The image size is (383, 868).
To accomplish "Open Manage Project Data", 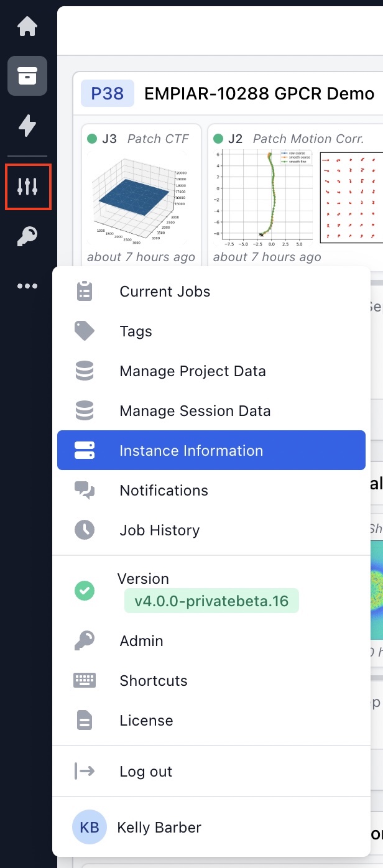I will point(192,371).
